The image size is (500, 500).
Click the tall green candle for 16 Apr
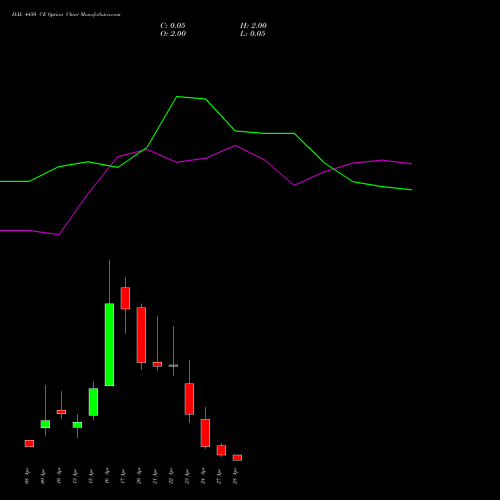click(109, 344)
